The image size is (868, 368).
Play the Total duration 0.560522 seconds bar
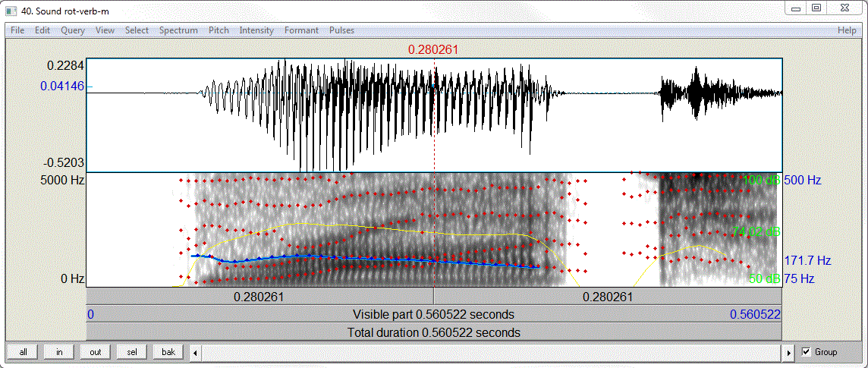pos(434,332)
